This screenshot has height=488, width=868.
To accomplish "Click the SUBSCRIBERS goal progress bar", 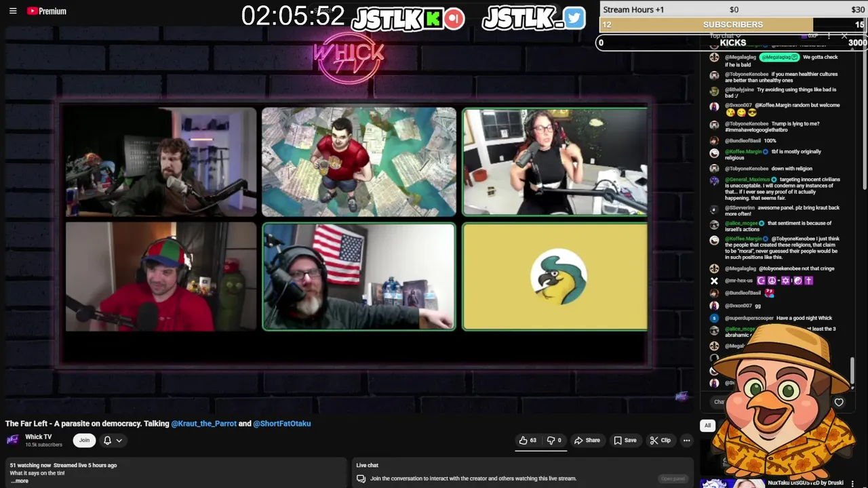I will 733,24.
